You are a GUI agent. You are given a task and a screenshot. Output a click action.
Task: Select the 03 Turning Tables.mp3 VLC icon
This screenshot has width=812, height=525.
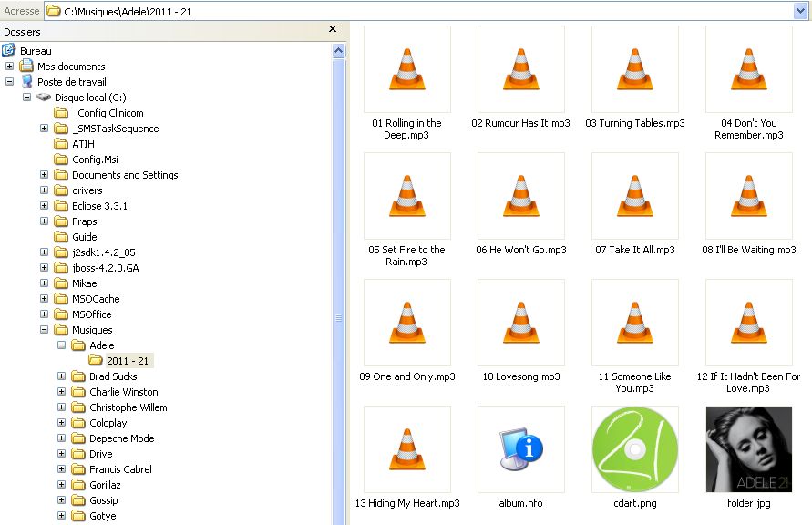coord(635,69)
